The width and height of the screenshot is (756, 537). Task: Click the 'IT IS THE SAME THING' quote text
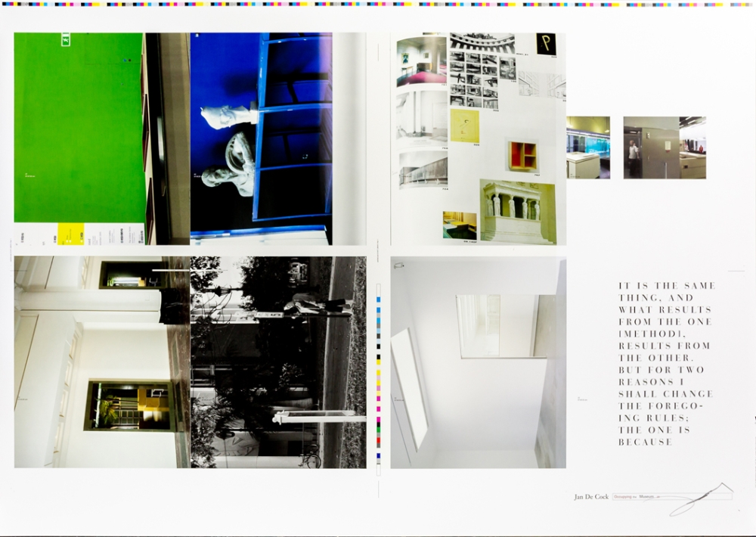(665, 363)
